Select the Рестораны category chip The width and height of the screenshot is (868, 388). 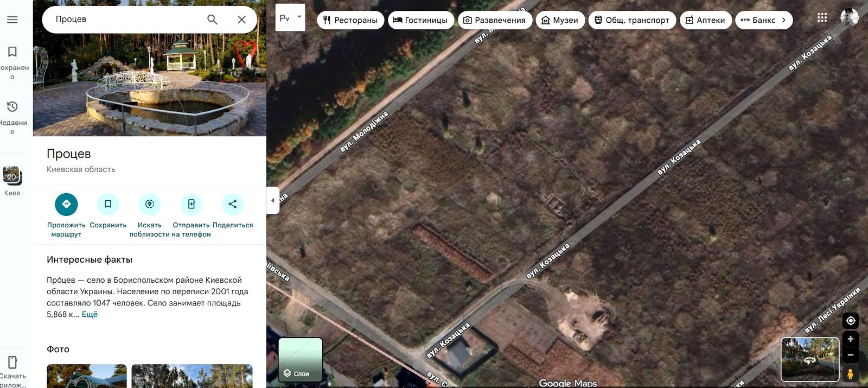[350, 20]
